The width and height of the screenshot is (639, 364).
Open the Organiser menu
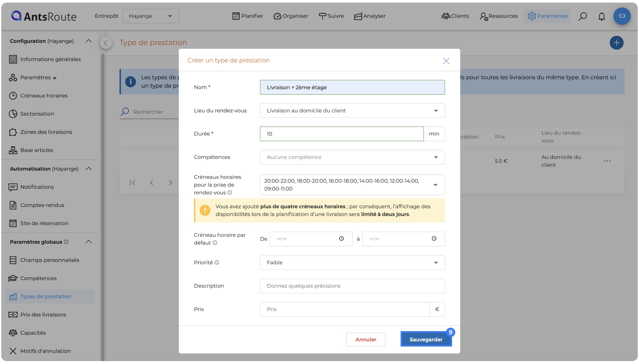pos(291,16)
